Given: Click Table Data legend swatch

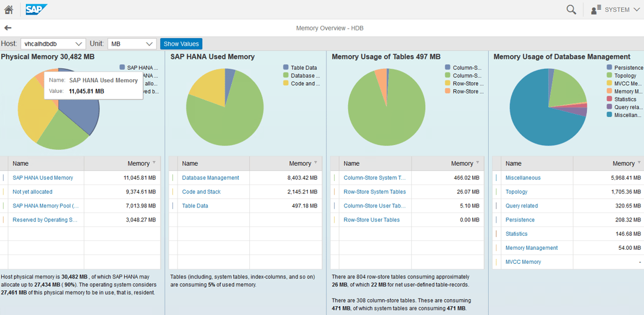Looking at the screenshot, I should [x=286, y=67].
